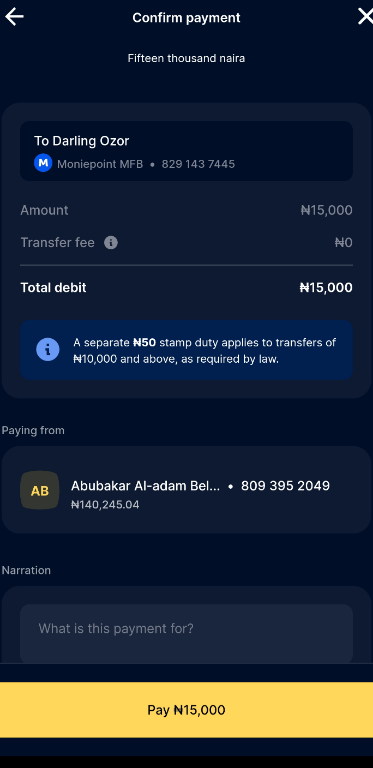Tap the stamp duty info icon
373x768 pixels.
[x=48, y=350]
